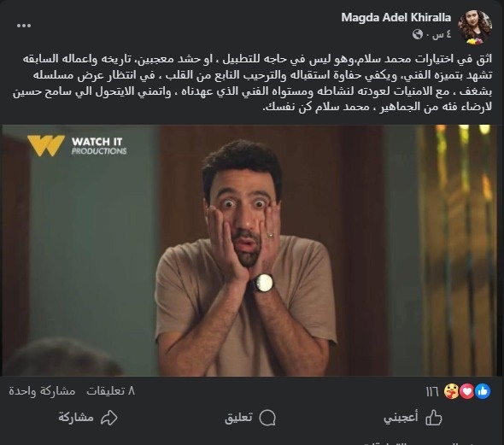
Task: Open the post image of surprised man
Action: click(x=250, y=250)
